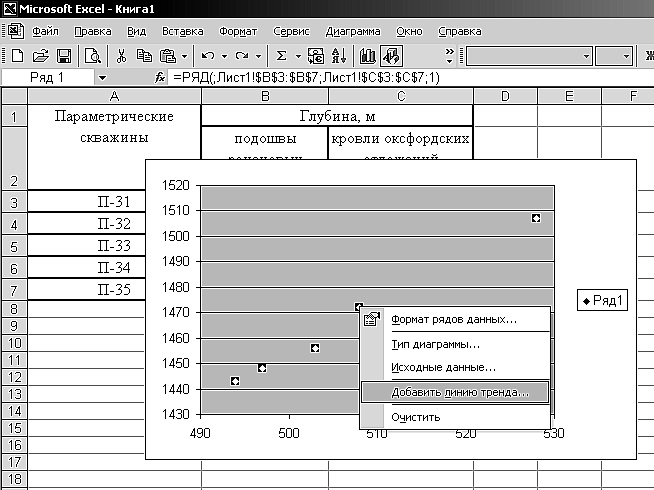This screenshot has height=490, width=654.
Task: Click the Format Data Series menu icon
Action: coord(372,319)
